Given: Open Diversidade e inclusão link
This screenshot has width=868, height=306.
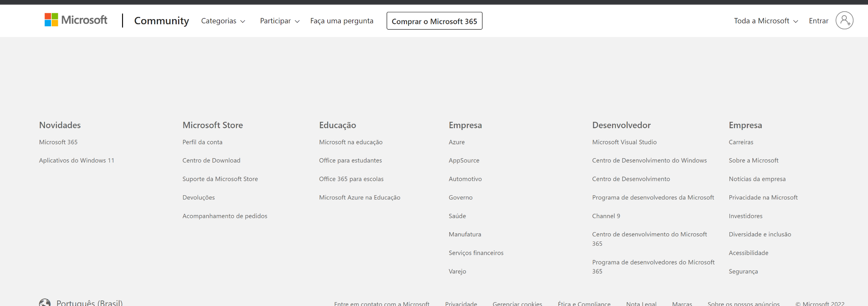Looking at the screenshot, I should coord(760,234).
